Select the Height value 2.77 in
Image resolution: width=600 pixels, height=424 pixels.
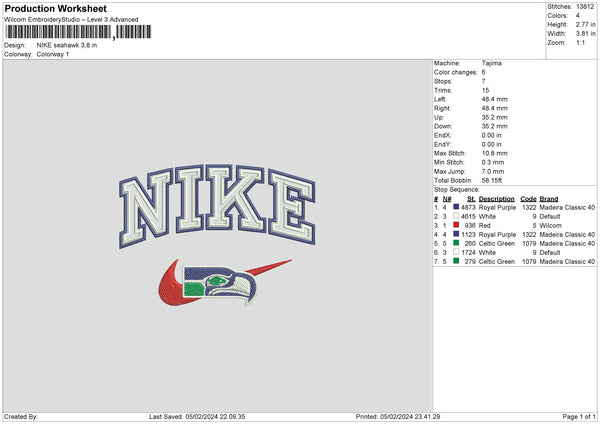(x=585, y=24)
